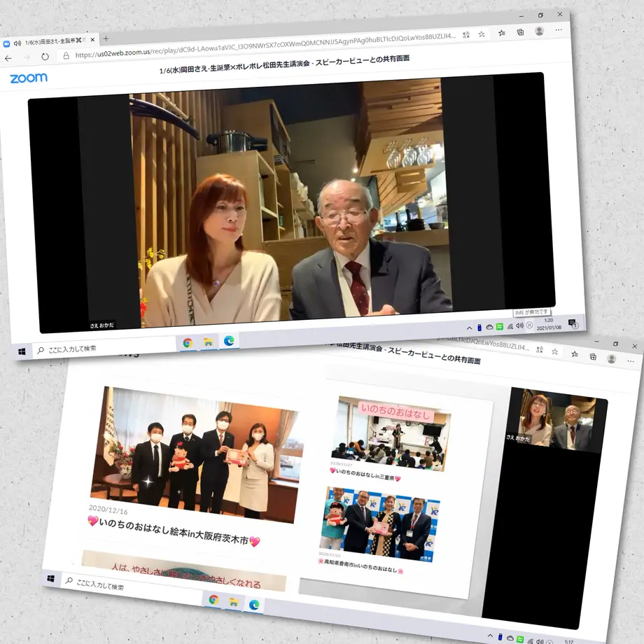The width and height of the screenshot is (644, 644).
Task: Expand hidden tray icons in the shared-screen window
Action: click(x=490, y=636)
